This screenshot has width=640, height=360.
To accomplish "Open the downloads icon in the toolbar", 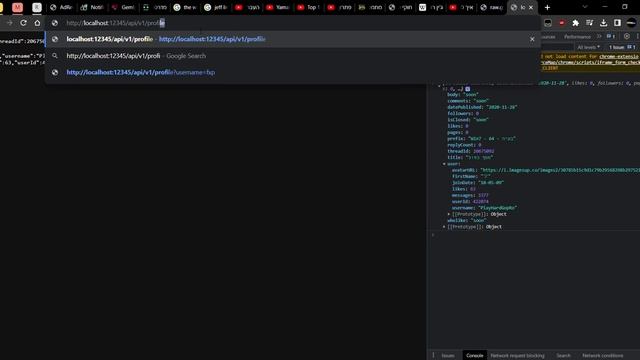I will tap(603, 23).
